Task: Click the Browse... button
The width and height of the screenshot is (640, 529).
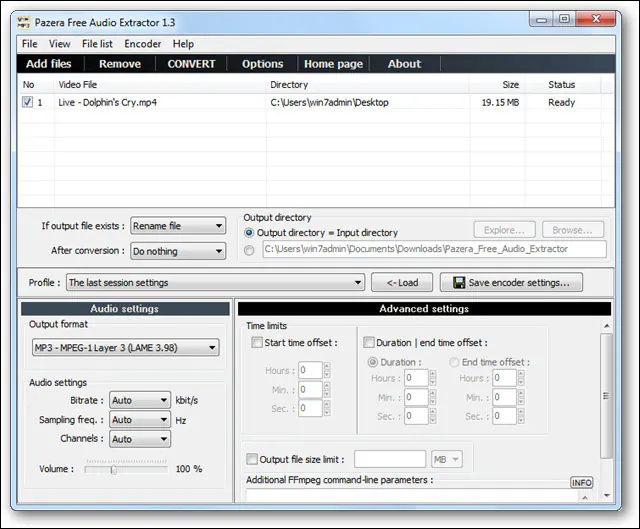Action: [x=573, y=230]
